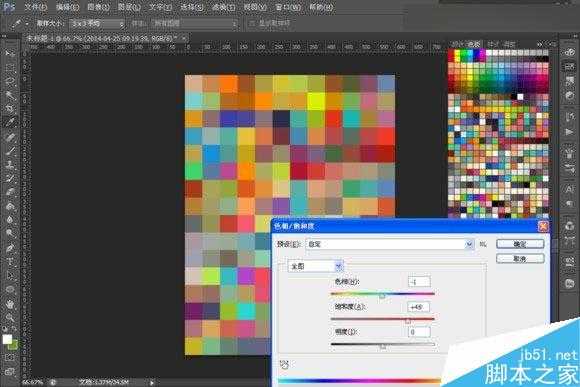Open the 选择(S) menu
This screenshot has width=580, height=387.
click(192, 7)
